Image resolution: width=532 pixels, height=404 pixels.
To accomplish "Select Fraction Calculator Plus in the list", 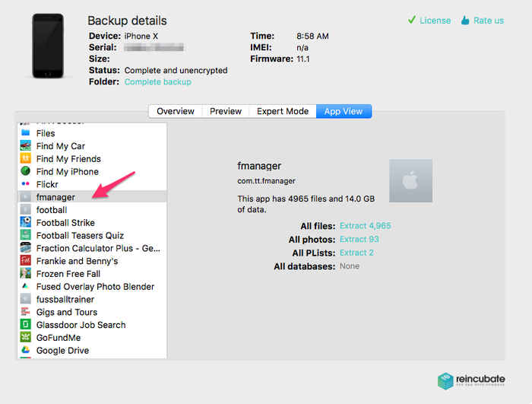I will [92, 248].
